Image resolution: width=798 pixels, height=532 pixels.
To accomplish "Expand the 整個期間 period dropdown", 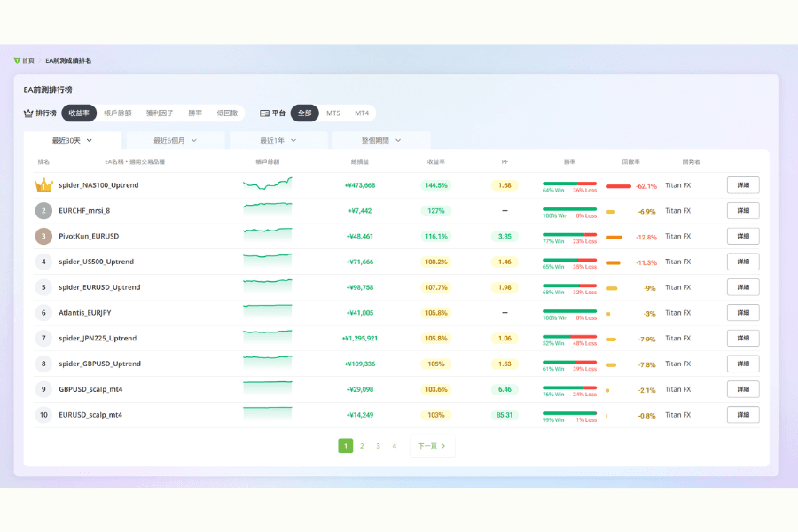I will pyautogui.click(x=381, y=140).
